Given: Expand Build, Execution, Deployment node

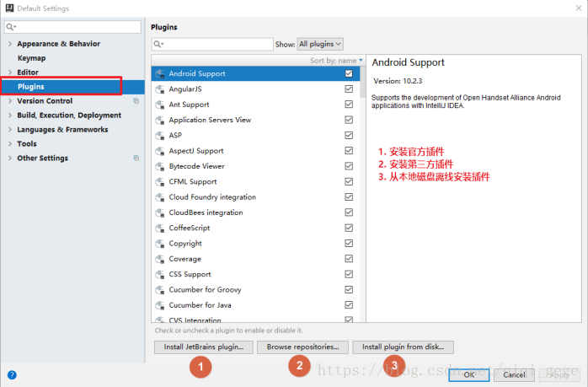Looking at the screenshot, I should click(10, 115).
